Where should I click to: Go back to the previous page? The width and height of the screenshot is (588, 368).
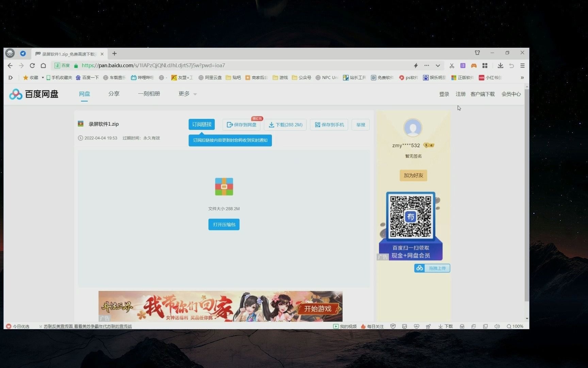[x=10, y=65]
